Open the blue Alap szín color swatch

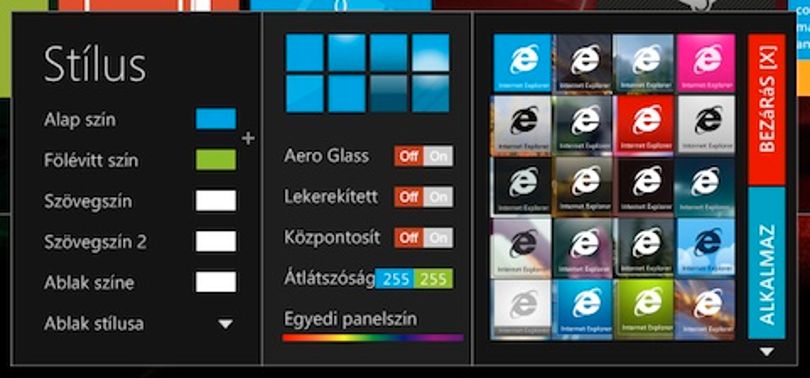216,119
